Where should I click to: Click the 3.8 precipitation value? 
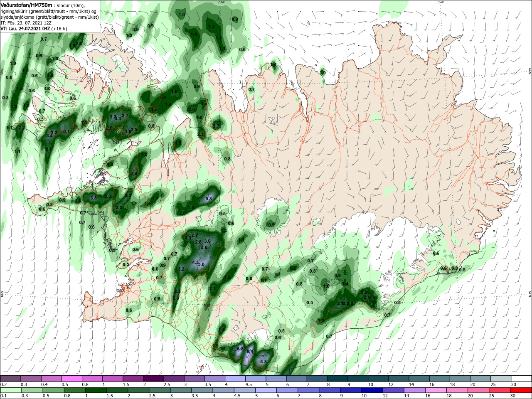94,198
